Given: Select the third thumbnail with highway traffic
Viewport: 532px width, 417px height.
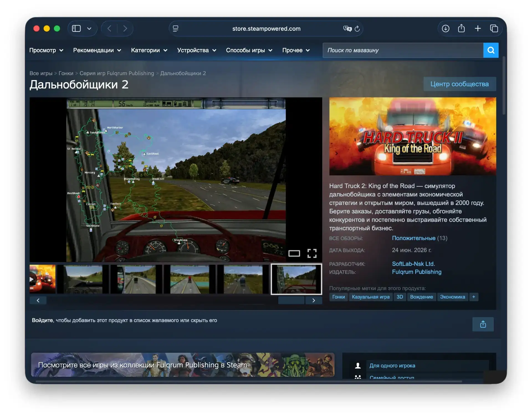Looking at the screenshot, I should pos(136,279).
